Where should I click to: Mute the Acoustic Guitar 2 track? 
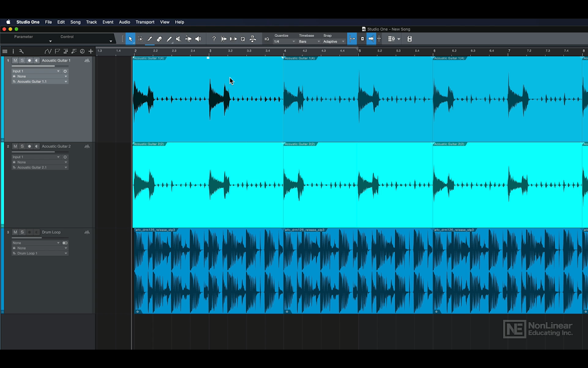pyautogui.click(x=15, y=146)
